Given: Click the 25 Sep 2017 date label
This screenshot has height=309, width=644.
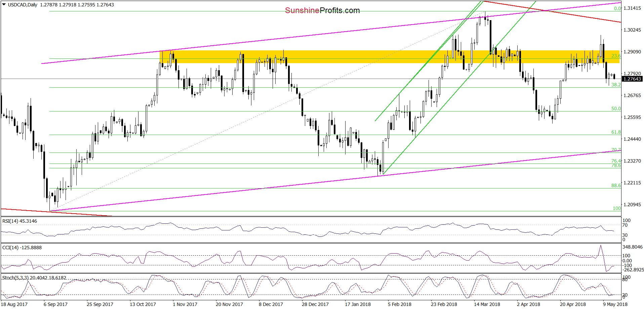Looking at the screenshot, I should 100,304.
